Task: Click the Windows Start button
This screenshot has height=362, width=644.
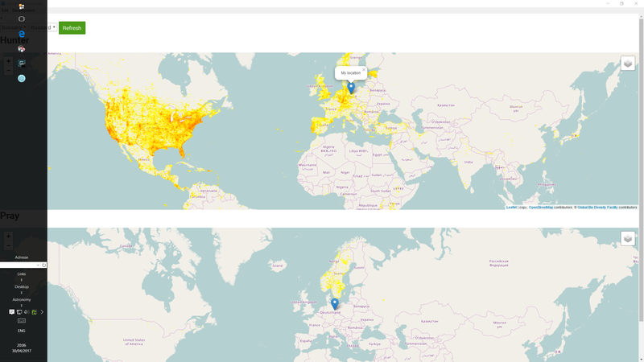Action: click(22, 6)
